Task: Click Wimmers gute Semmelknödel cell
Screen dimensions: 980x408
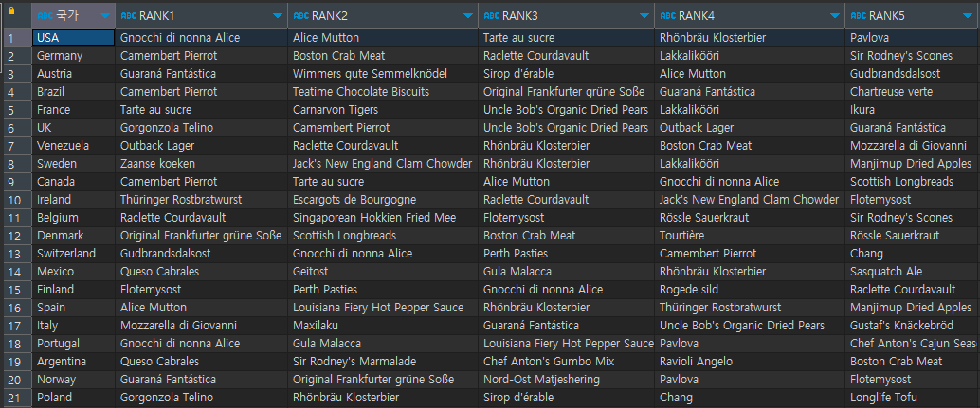Action: click(383, 74)
